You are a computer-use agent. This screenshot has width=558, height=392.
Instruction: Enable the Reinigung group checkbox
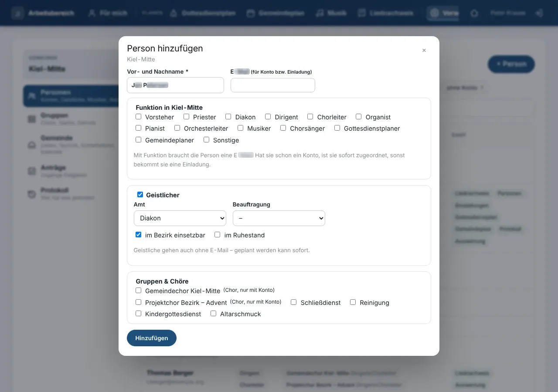tap(353, 302)
